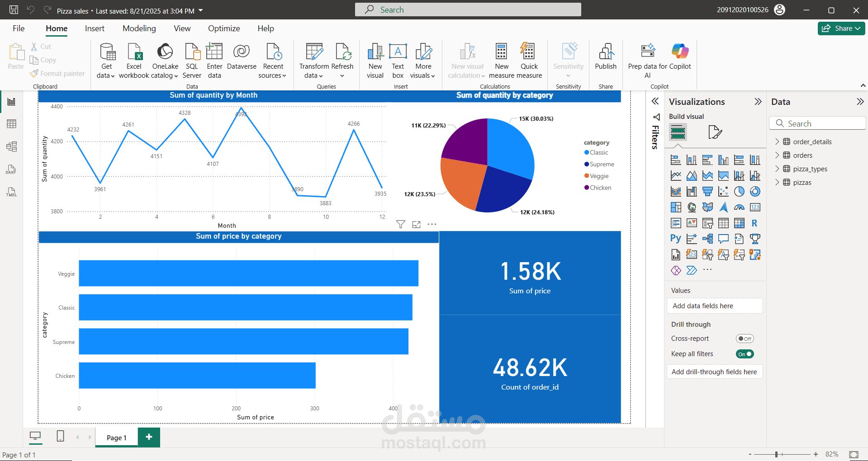Screen dimensions: 868x461
Task: Select the donut chart visual icon
Action: coord(755,192)
